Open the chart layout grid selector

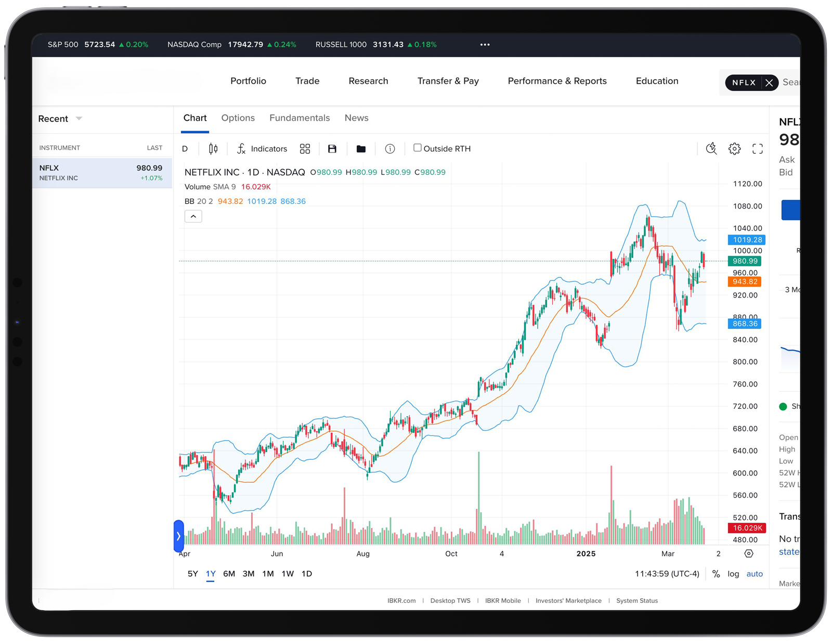point(305,149)
